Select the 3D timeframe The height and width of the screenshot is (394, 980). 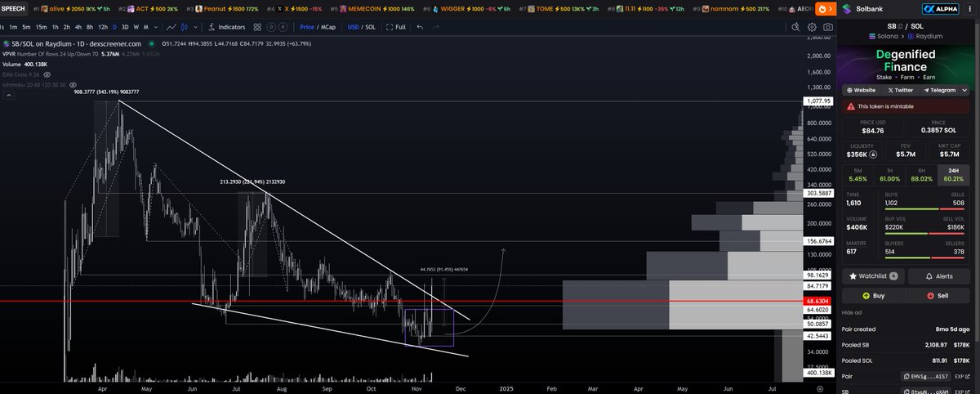[x=125, y=27]
